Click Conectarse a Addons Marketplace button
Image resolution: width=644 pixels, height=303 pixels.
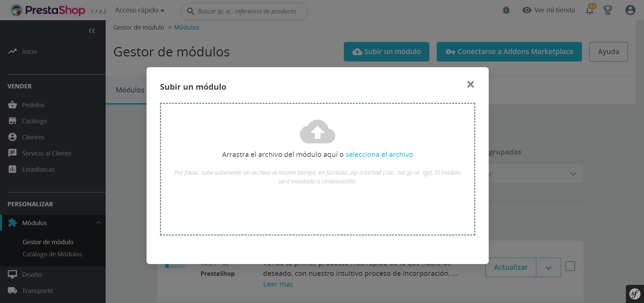click(509, 52)
